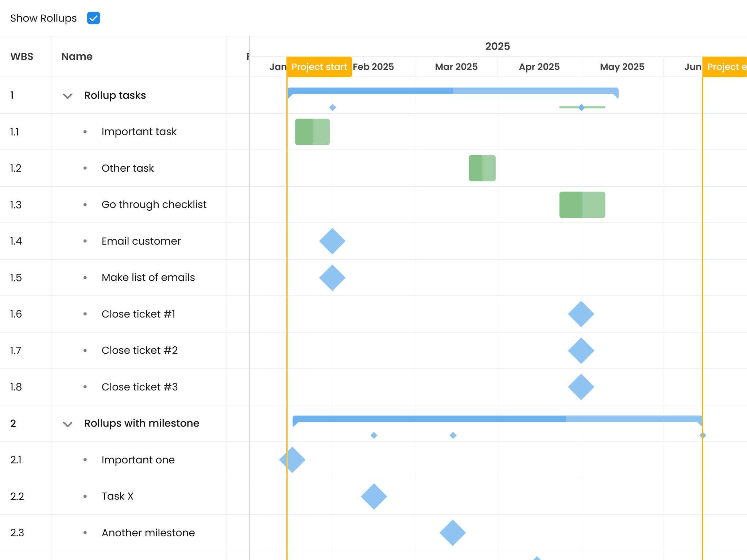This screenshot has height=560, width=747.
Task: Click the Apr 2025 month header
Action: 539,67
